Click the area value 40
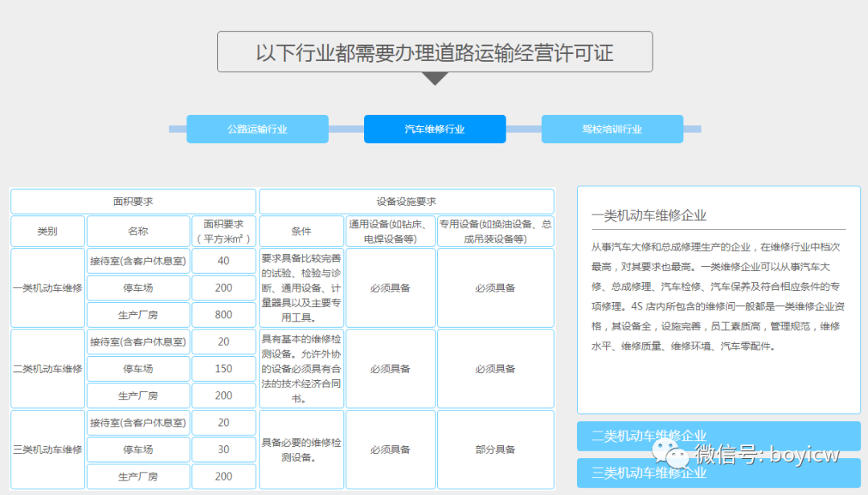Viewport: 868px width, 495px height. (x=223, y=261)
